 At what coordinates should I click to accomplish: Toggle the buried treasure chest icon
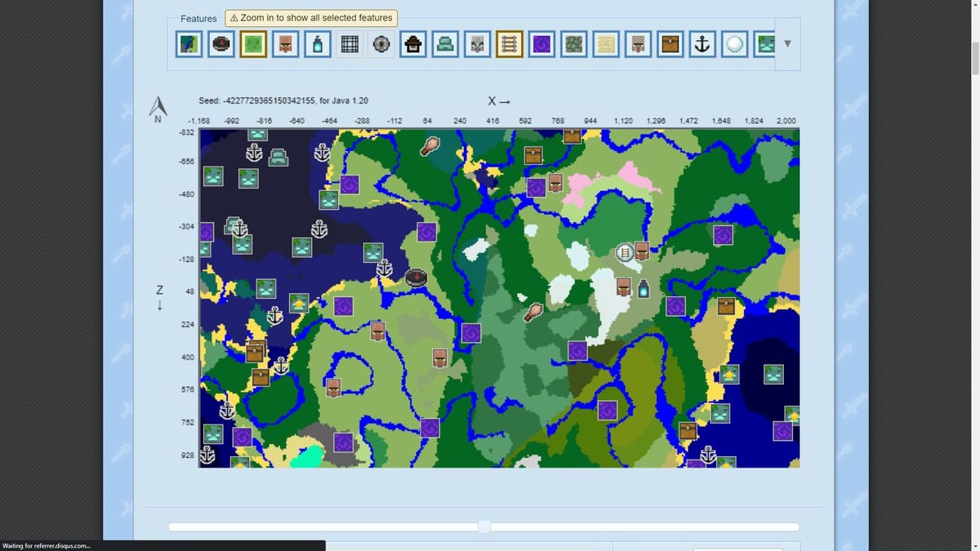pyautogui.click(x=670, y=44)
